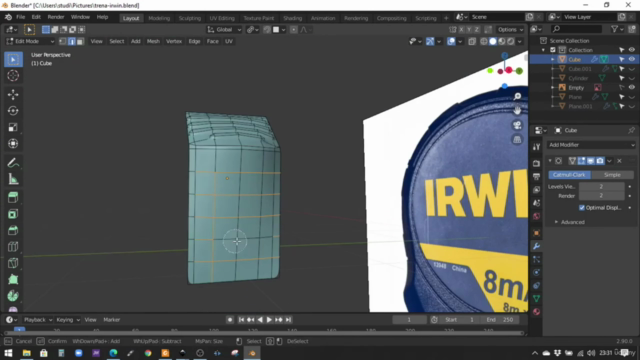Toggle Optimal Display checkbox
This screenshot has width=640, height=360.
pyautogui.click(x=582, y=208)
